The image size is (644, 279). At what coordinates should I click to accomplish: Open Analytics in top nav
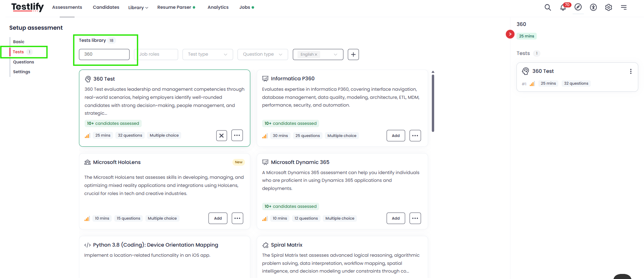tap(218, 7)
